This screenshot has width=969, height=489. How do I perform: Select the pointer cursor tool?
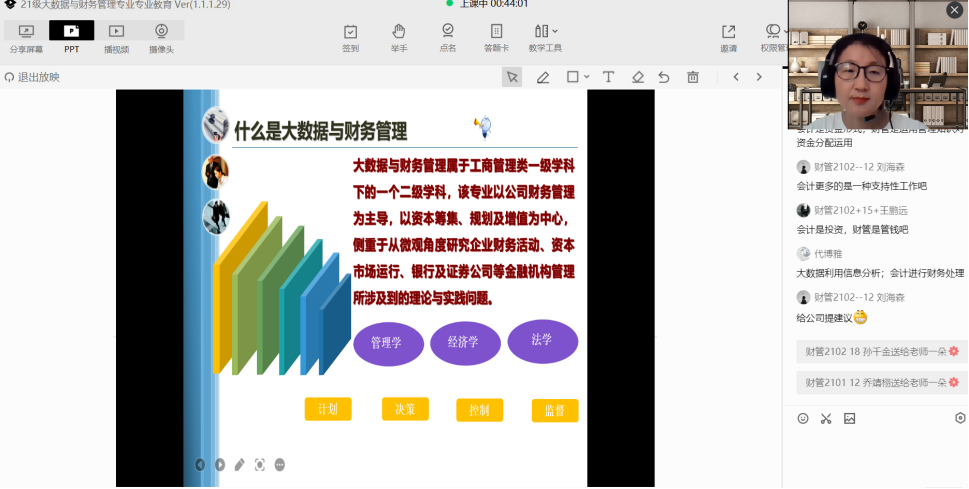[512, 77]
